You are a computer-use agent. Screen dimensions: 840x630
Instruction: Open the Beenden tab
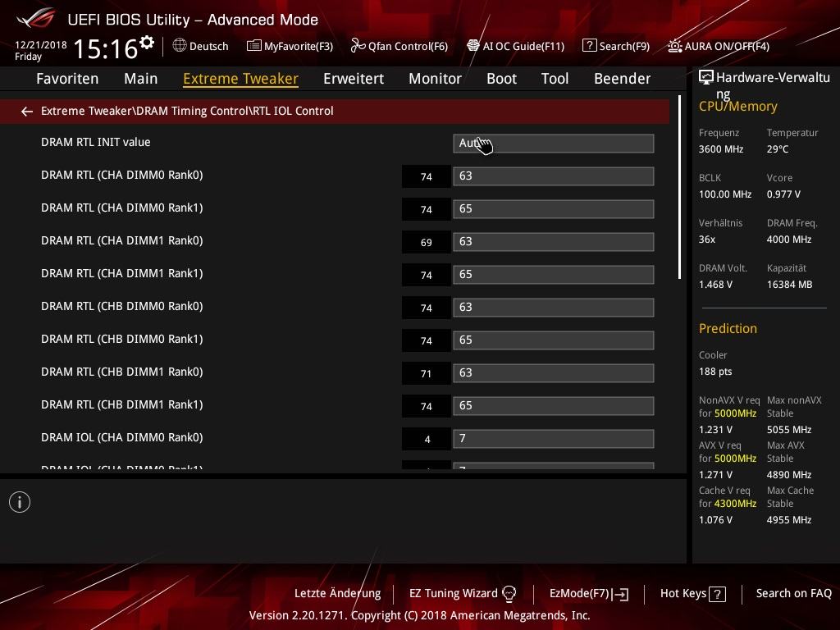[622, 79]
